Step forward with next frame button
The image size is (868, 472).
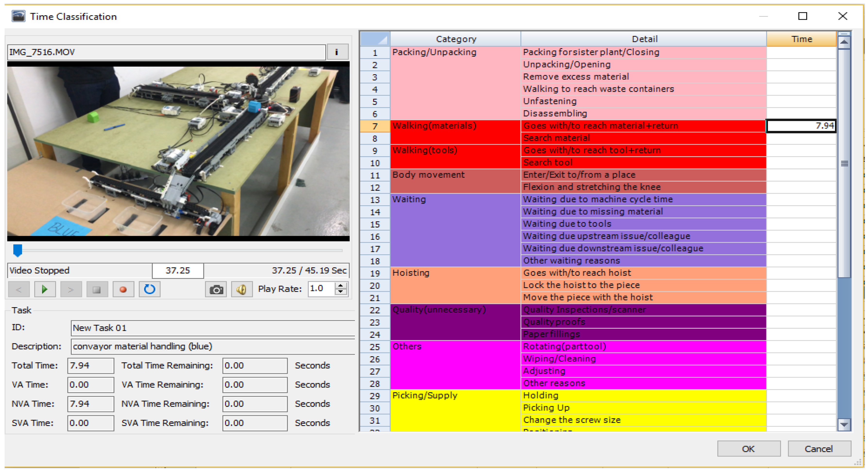click(x=70, y=290)
